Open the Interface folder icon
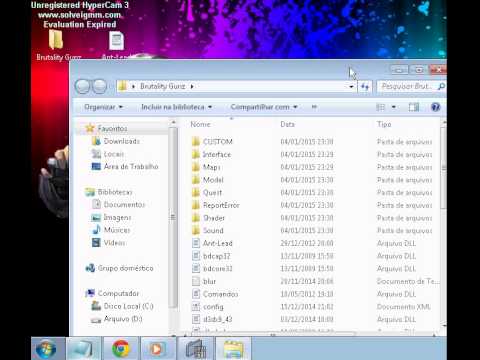Image resolution: width=480 pixels, height=360 pixels. [196, 154]
